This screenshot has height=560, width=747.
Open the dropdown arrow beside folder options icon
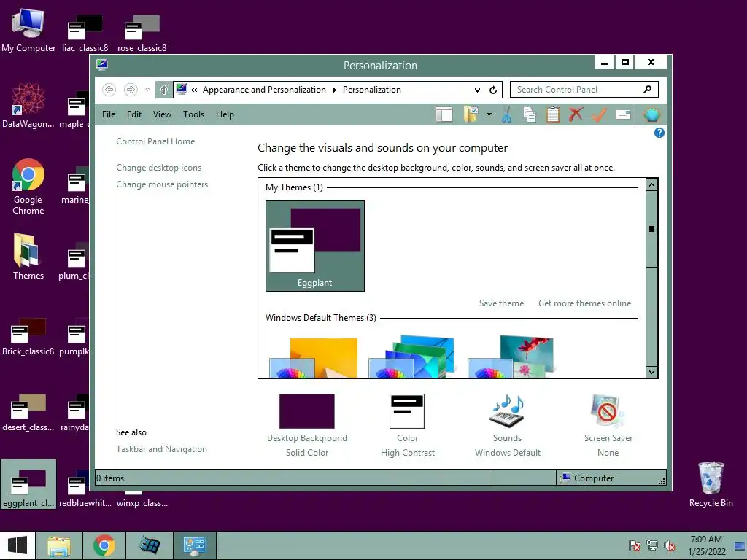point(489,114)
